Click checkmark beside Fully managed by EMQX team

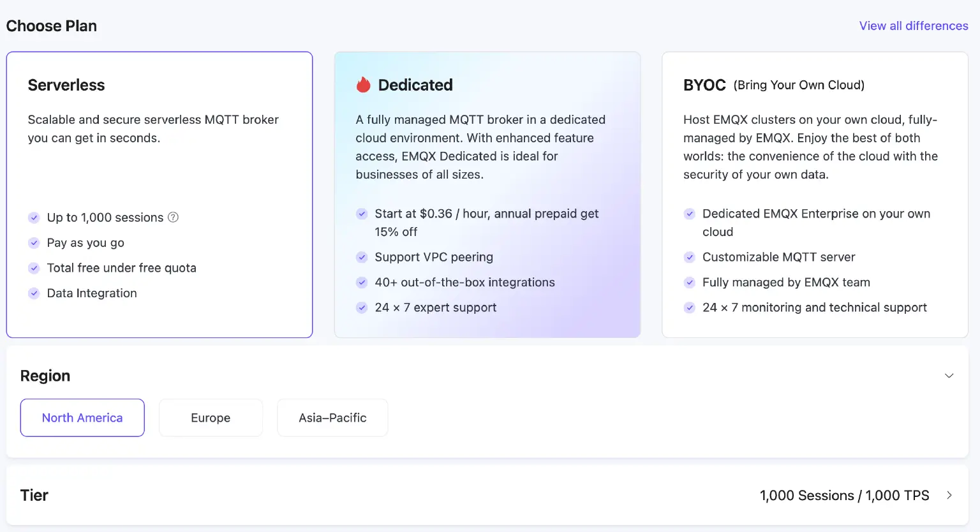pyautogui.click(x=689, y=283)
